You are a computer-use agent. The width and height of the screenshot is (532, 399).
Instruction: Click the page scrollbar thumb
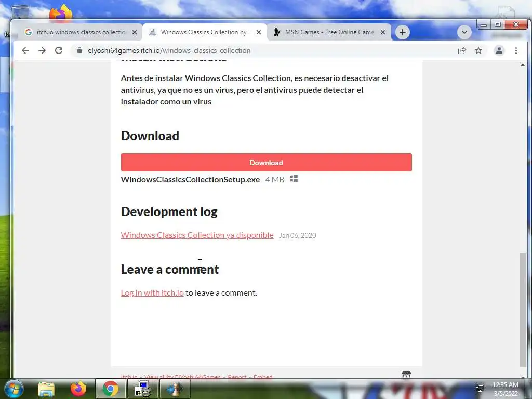pyautogui.click(x=523, y=310)
